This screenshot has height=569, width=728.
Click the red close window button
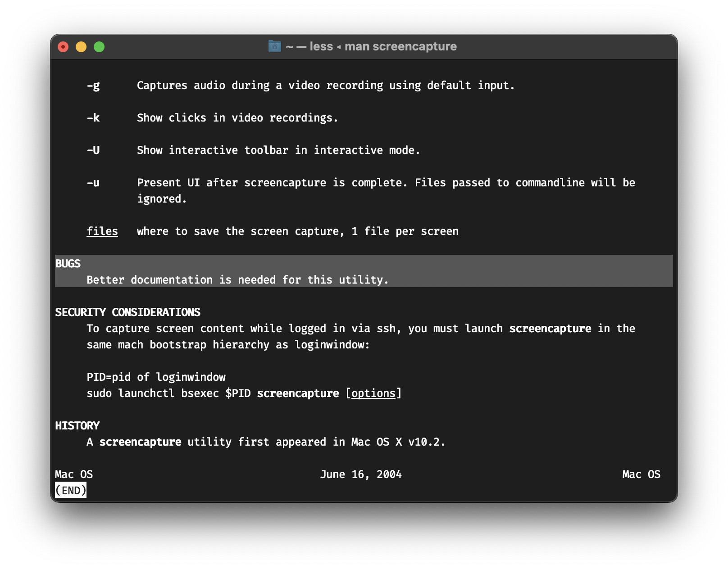(x=63, y=47)
